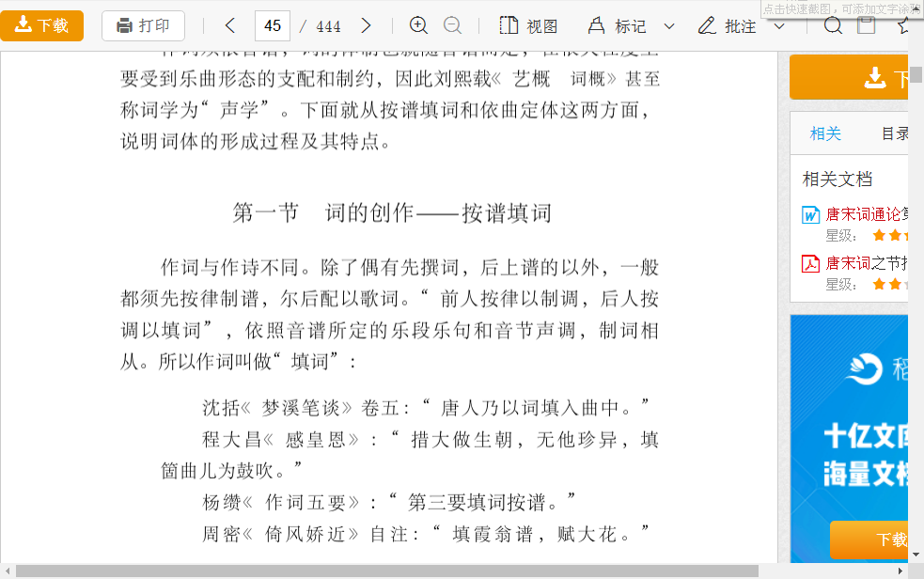924x579 pixels.
Task: Click the orange 下载 download button
Action: click(41, 25)
